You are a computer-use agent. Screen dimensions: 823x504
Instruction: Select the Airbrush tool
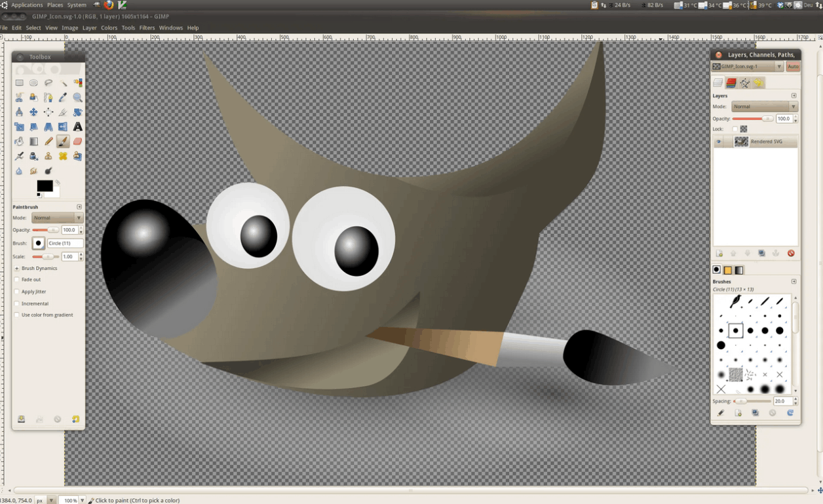pos(19,156)
